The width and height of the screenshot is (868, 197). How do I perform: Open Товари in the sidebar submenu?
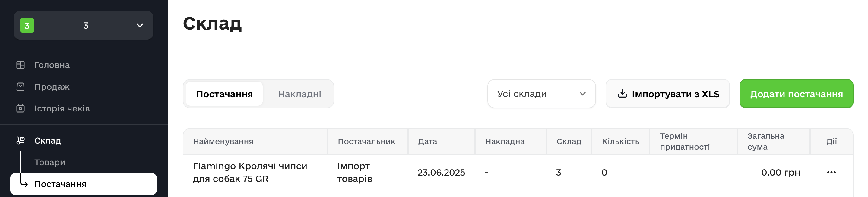(x=50, y=162)
